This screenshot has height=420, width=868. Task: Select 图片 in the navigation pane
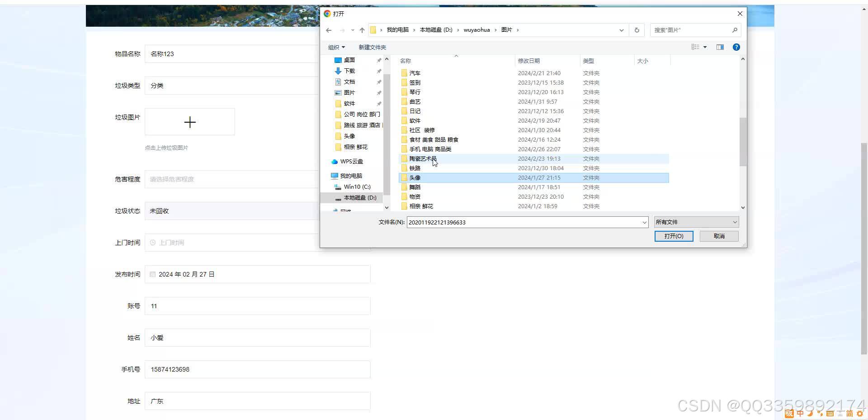tap(349, 93)
